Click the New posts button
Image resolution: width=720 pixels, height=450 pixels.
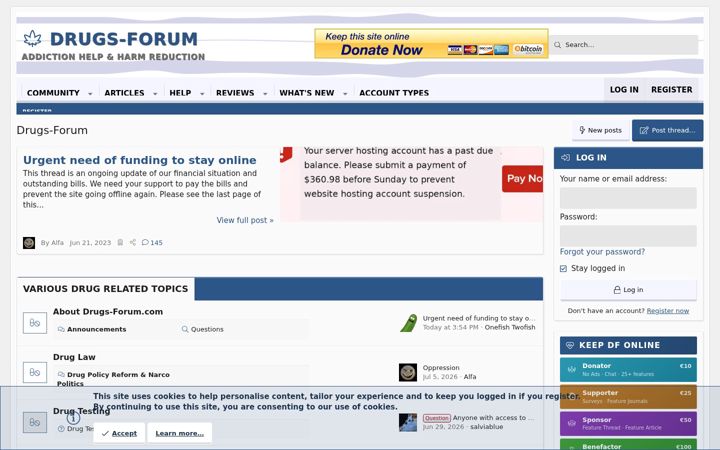pos(601,130)
